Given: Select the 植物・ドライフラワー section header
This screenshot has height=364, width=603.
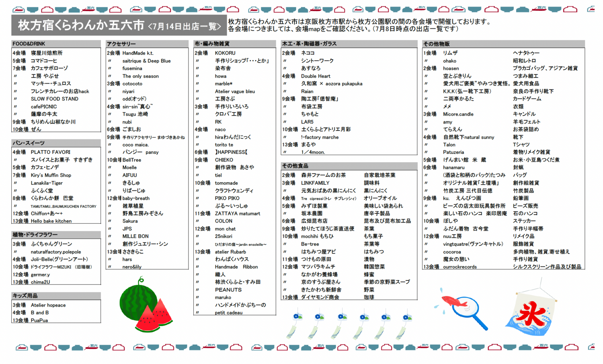Looking at the screenshot, I should click(56, 235).
